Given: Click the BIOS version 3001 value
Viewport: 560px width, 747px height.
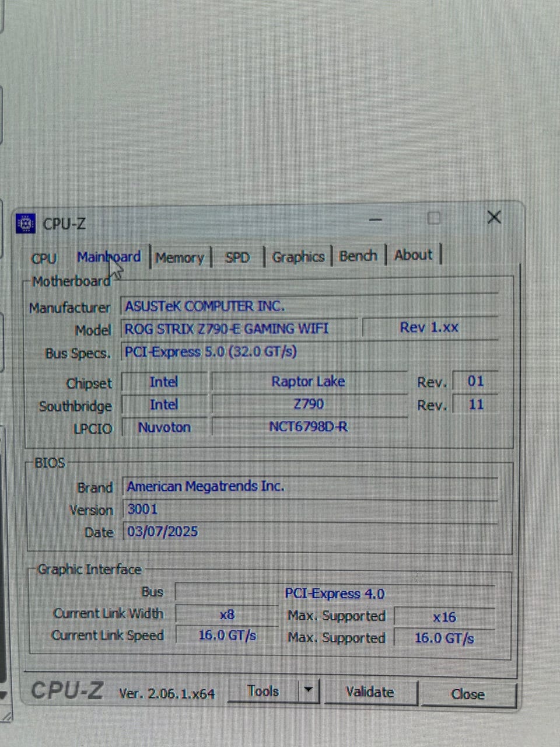Looking at the screenshot, I should coord(310,509).
